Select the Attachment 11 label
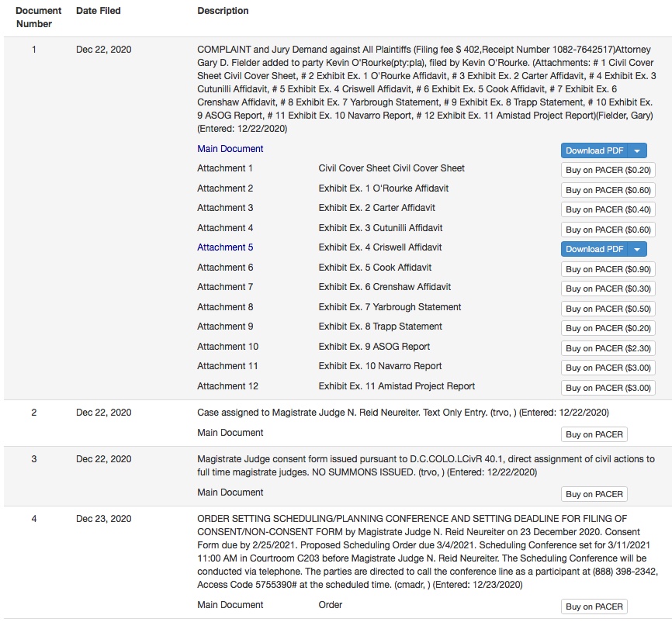The image size is (672, 629). click(227, 366)
